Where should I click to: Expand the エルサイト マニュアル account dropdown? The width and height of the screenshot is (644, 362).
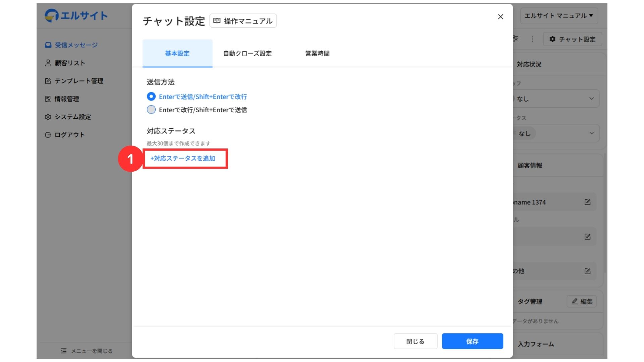click(558, 16)
